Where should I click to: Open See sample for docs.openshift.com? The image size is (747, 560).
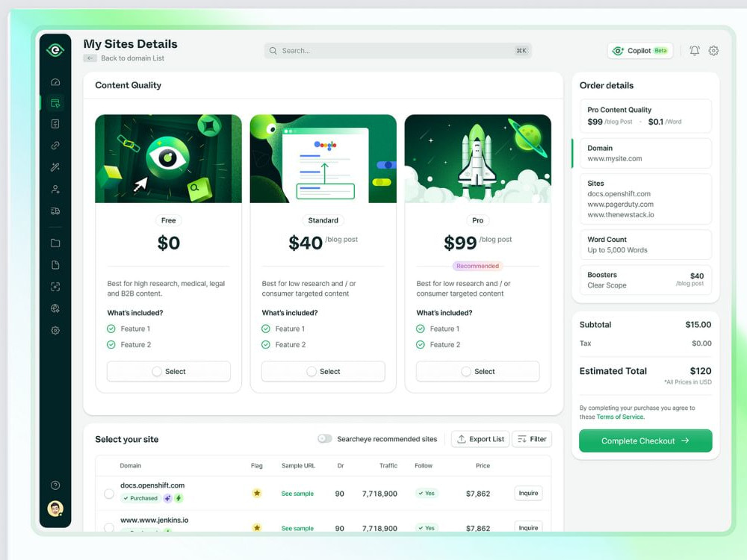tap(297, 494)
